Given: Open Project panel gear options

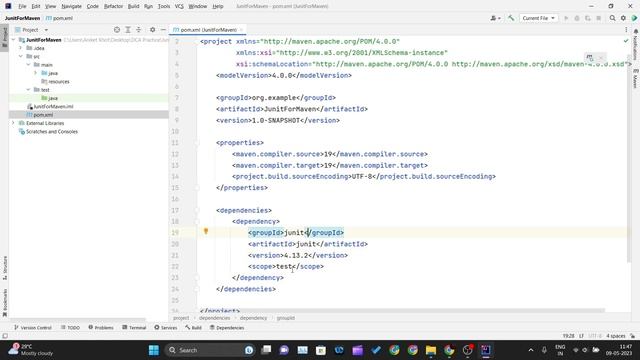Looking at the screenshot, I should click(152, 30).
